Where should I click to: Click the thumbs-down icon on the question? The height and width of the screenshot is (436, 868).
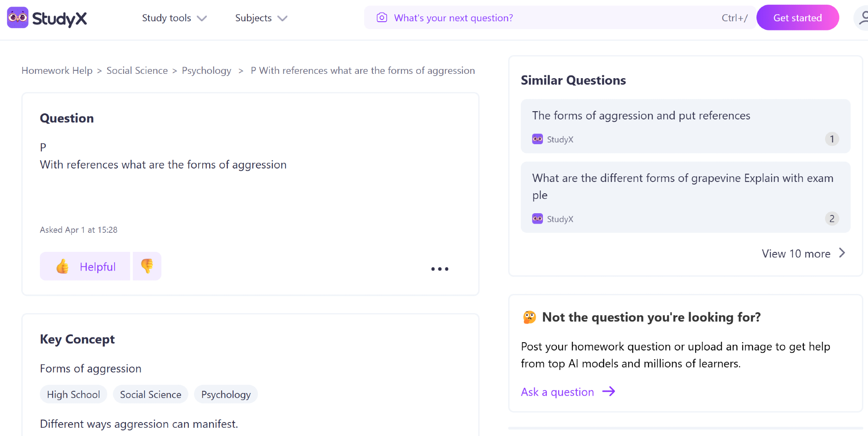point(147,266)
